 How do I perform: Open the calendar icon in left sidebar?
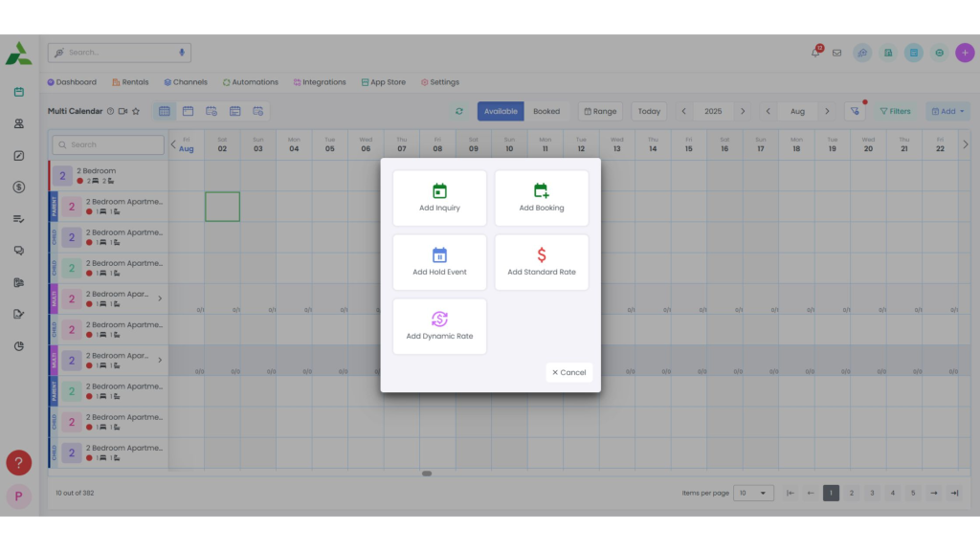[x=19, y=92]
